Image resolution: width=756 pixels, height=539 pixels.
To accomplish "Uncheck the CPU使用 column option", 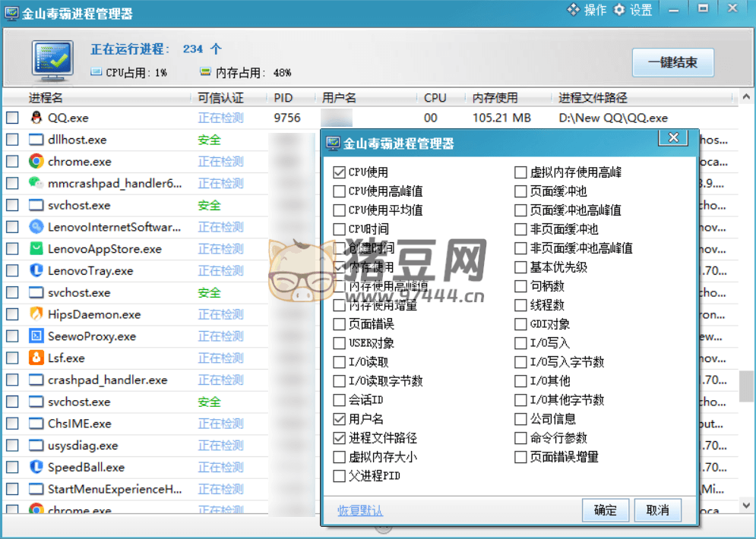I will (340, 172).
